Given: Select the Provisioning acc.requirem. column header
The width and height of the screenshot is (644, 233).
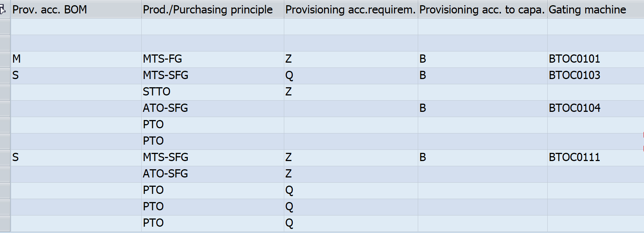Looking at the screenshot, I should 350,10.
